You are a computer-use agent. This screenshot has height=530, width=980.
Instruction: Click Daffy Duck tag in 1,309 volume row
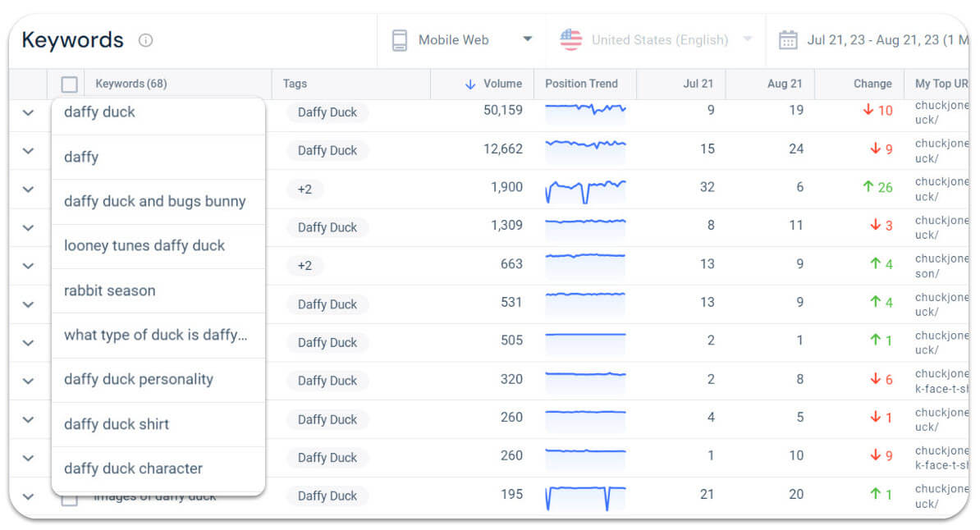pyautogui.click(x=327, y=227)
